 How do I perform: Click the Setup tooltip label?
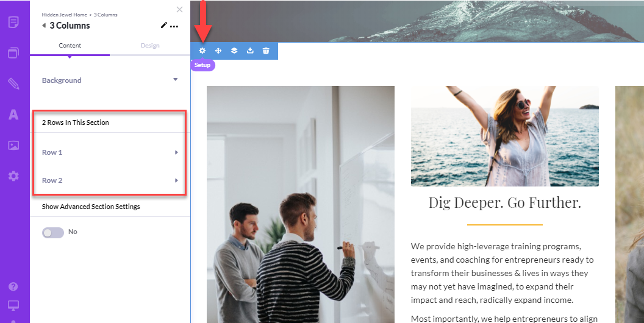[202, 65]
